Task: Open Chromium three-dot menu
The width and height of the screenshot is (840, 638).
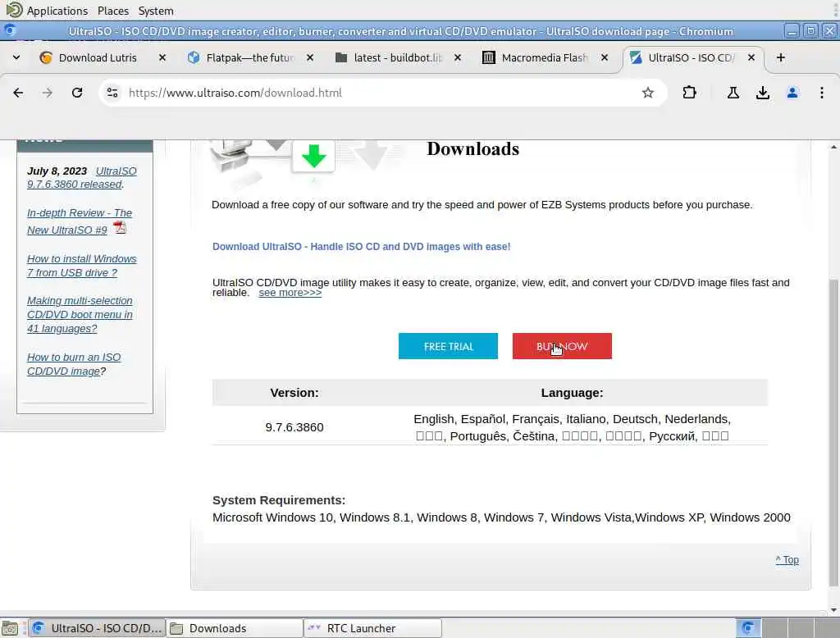Action: (821, 93)
